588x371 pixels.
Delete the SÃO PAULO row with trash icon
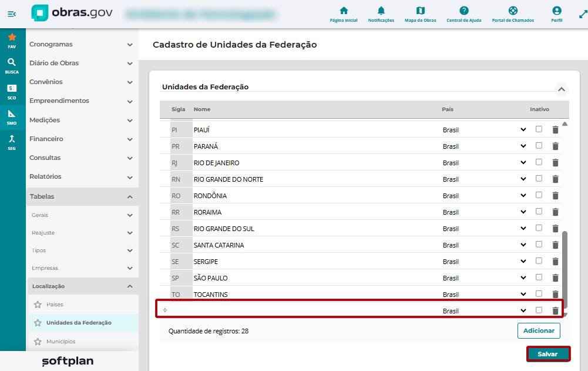point(555,278)
